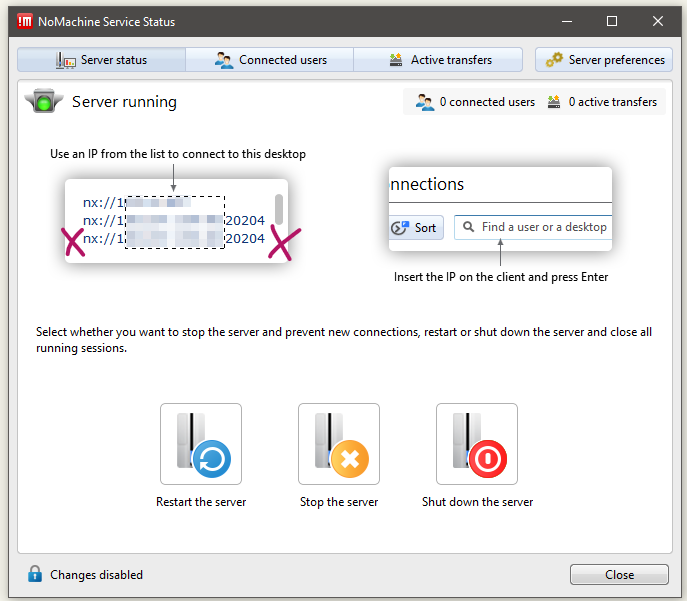Click the 'Stop the server' label

(339, 502)
